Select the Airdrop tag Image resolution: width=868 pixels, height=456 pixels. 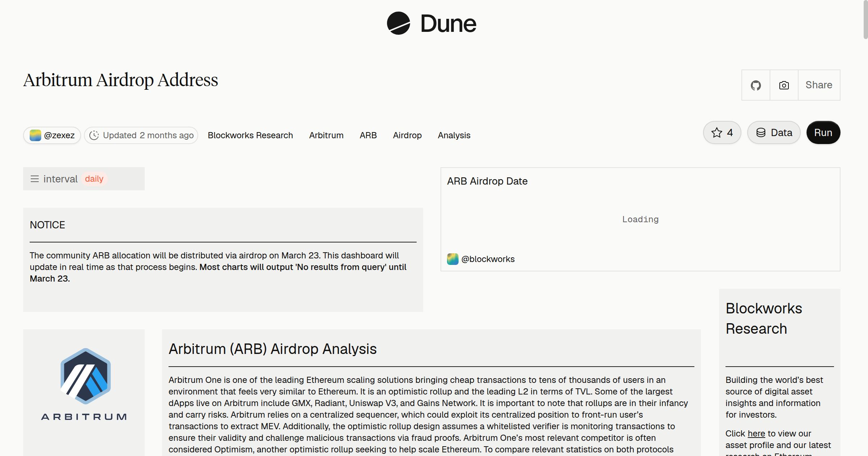tap(407, 135)
